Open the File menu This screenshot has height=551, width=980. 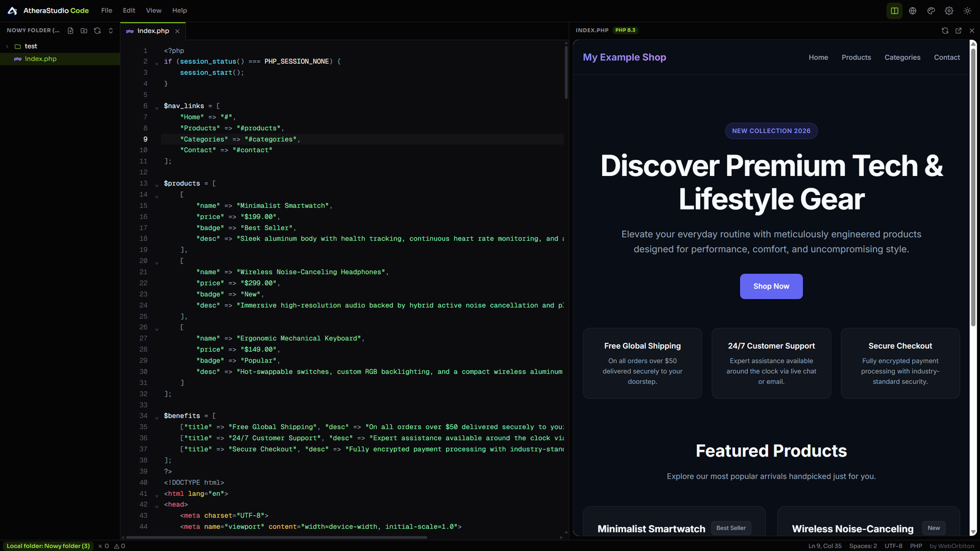(x=107, y=10)
